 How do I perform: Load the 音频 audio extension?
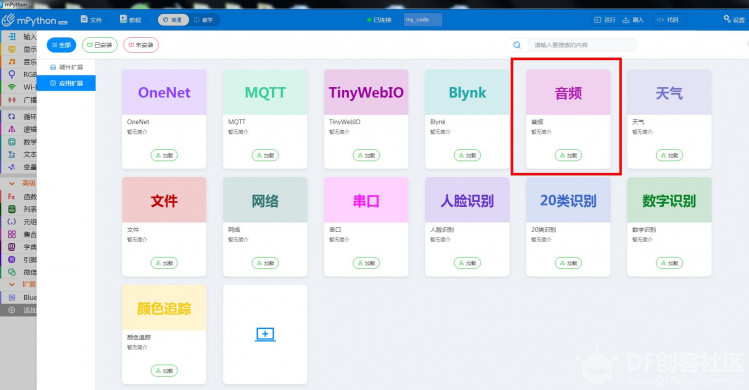[568, 155]
